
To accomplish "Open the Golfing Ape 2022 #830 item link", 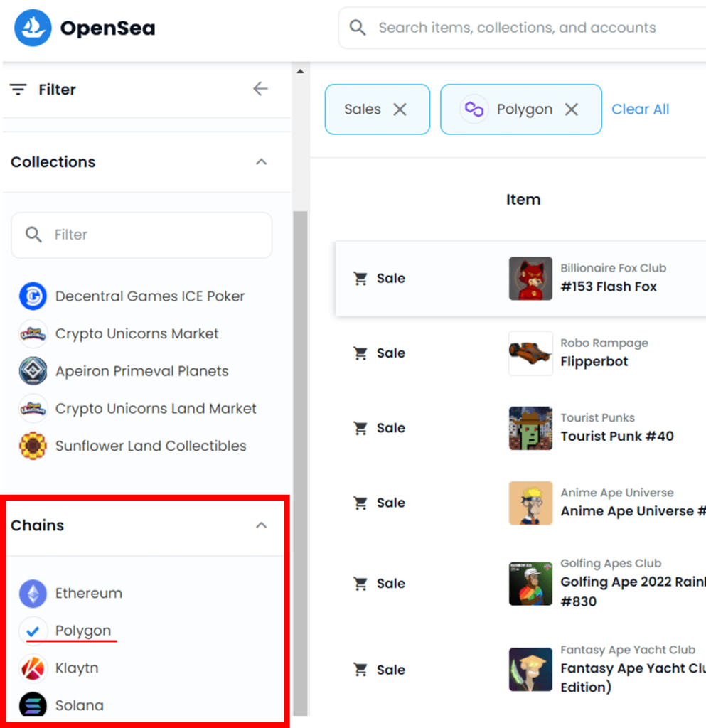I will 633,591.
